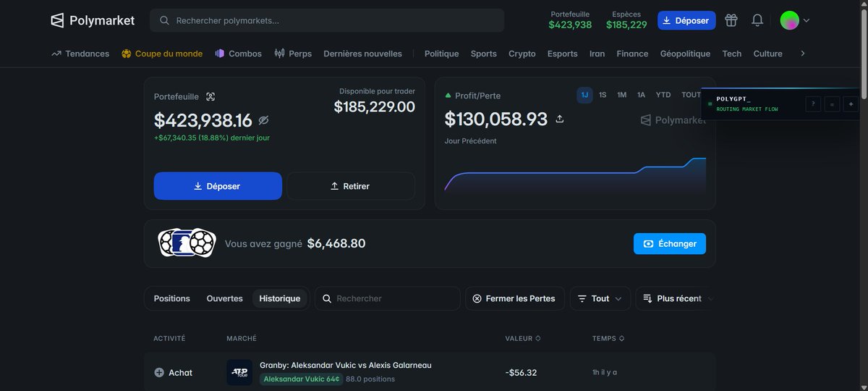Click the Combos icon in navigation
The height and width of the screenshot is (391, 868).
point(220,54)
